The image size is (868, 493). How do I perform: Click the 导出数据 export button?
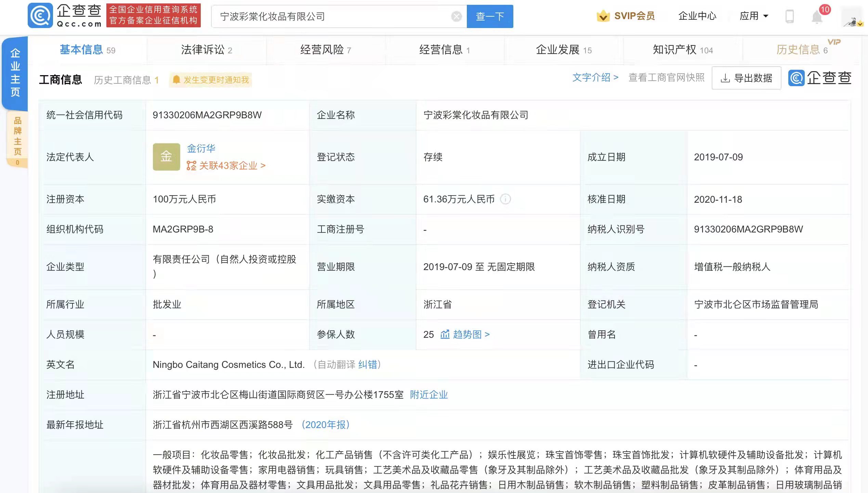pyautogui.click(x=746, y=78)
